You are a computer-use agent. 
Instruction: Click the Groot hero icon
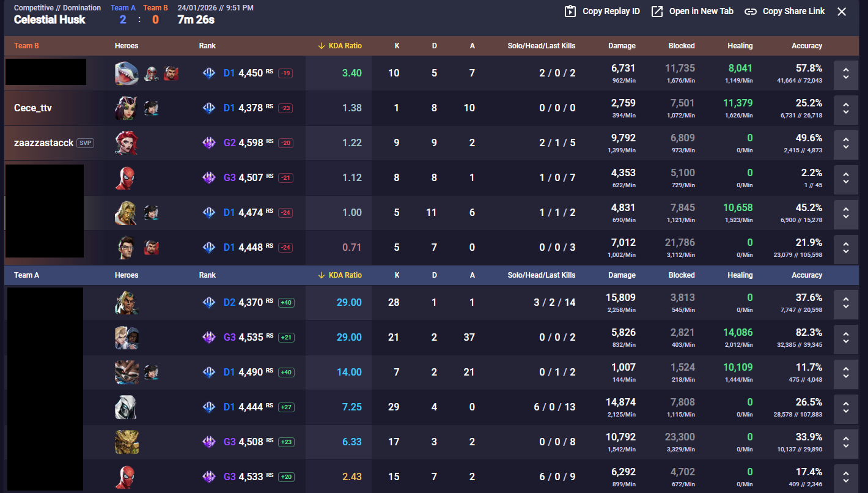click(127, 442)
